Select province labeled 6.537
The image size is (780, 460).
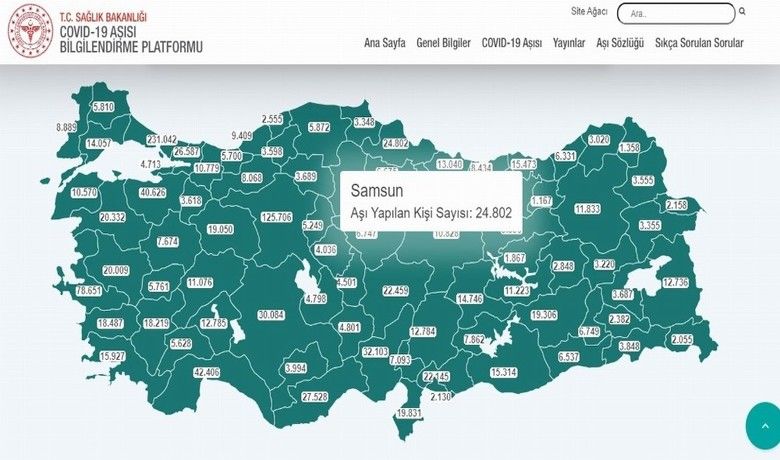point(569,356)
